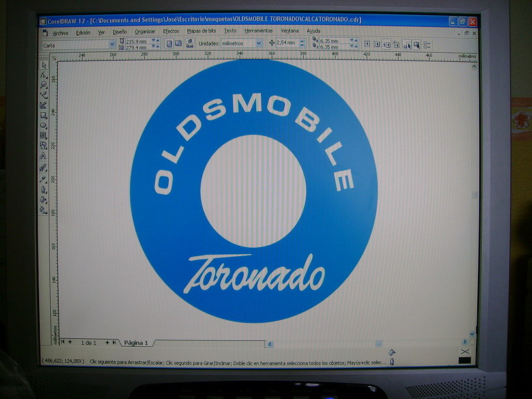
Task: Select the Shape edit tool
Action: [44, 75]
